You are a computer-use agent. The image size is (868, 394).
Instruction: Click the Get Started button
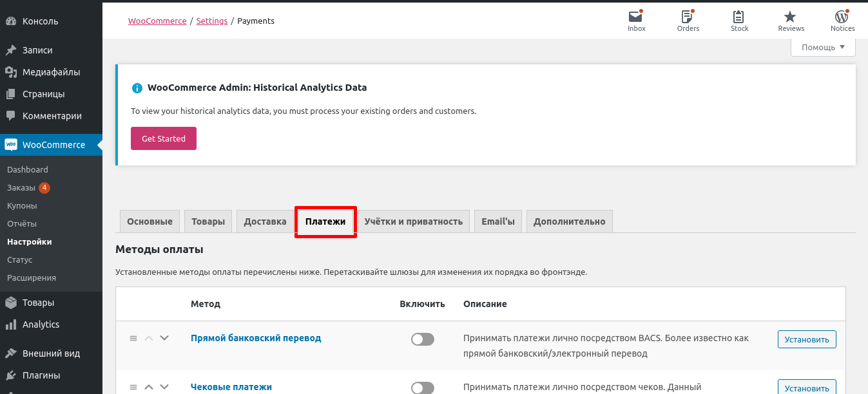pyautogui.click(x=164, y=138)
